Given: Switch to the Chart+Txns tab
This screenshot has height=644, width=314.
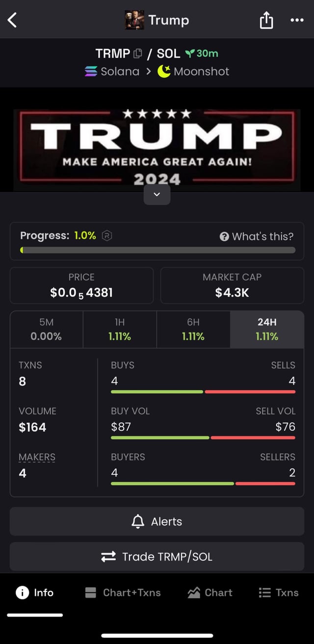Looking at the screenshot, I should 123,592.
